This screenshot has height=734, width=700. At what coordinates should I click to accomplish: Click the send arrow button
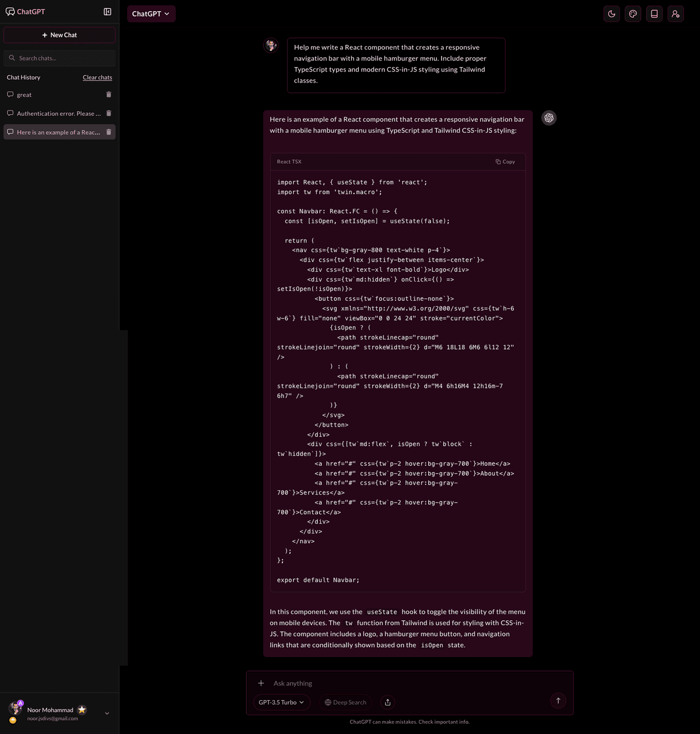pyautogui.click(x=558, y=701)
